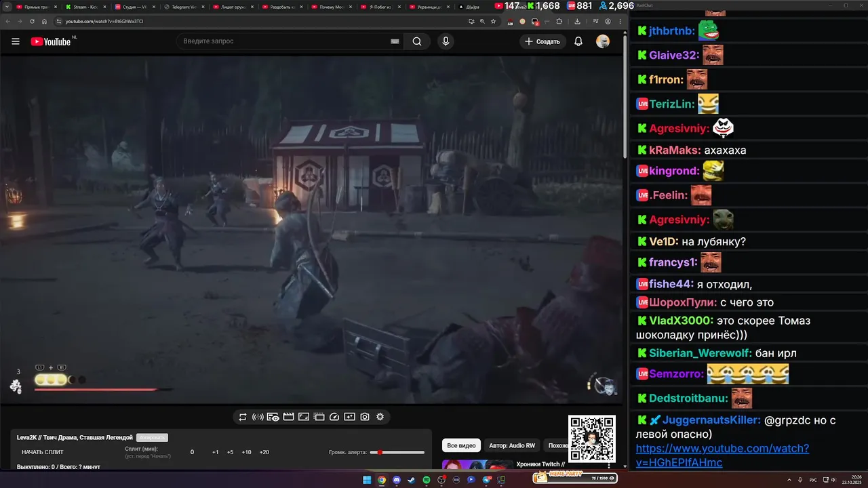Select the 'Автор: Audio RW' filter chip
The width and height of the screenshot is (868, 488).
[512, 445]
